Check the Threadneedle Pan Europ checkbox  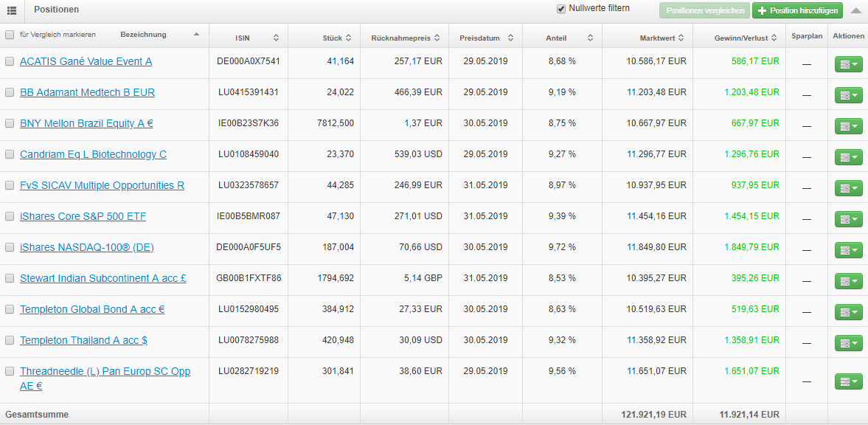click(x=10, y=372)
